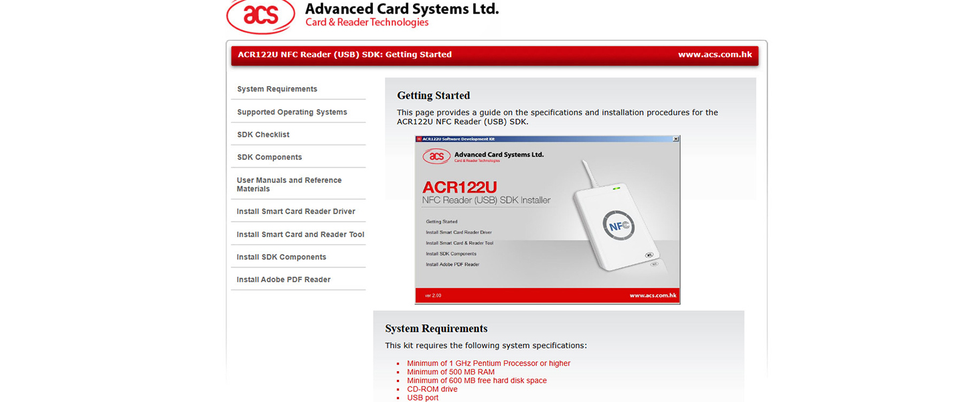
Task: Click Install Adobe PDF Reader in installer image
Action: point(453,265)
